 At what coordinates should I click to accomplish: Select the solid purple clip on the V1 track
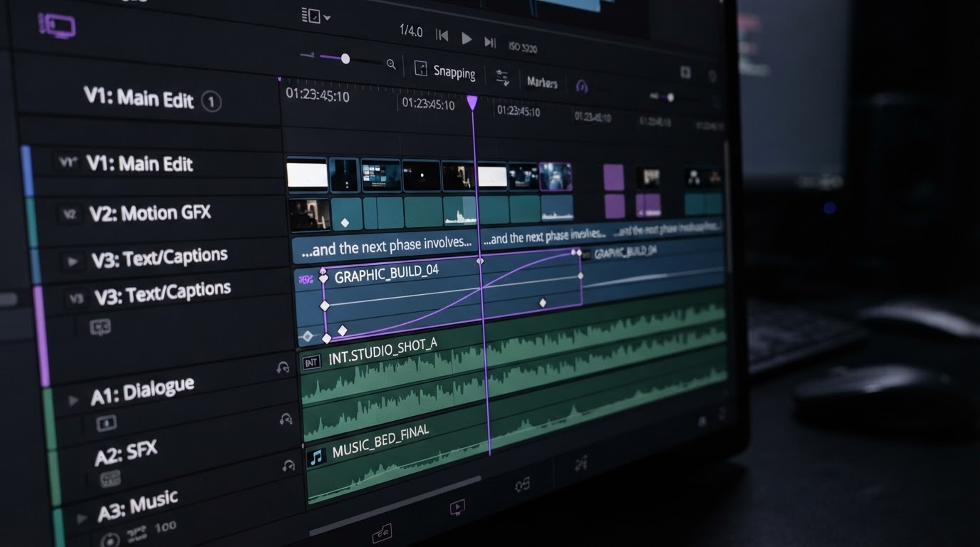coord(614,178)
